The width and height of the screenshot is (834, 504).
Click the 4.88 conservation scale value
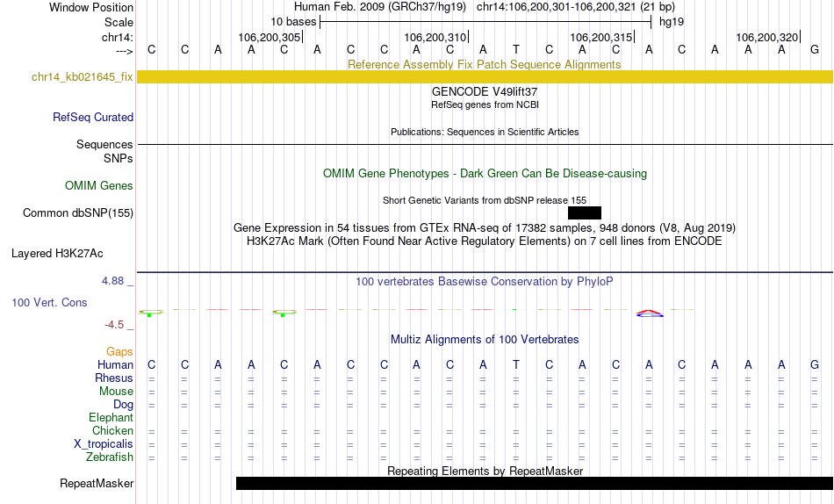[x=112, y=280]
